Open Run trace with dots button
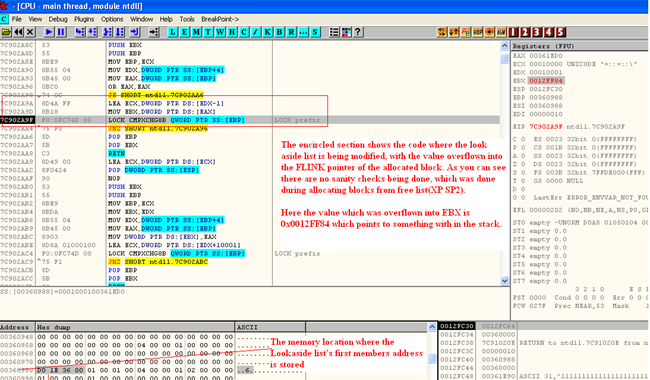 pos(303,32)
